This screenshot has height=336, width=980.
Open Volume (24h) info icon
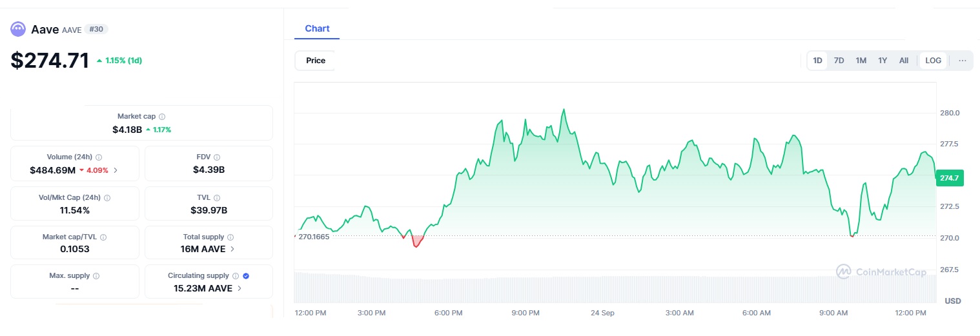99,157
